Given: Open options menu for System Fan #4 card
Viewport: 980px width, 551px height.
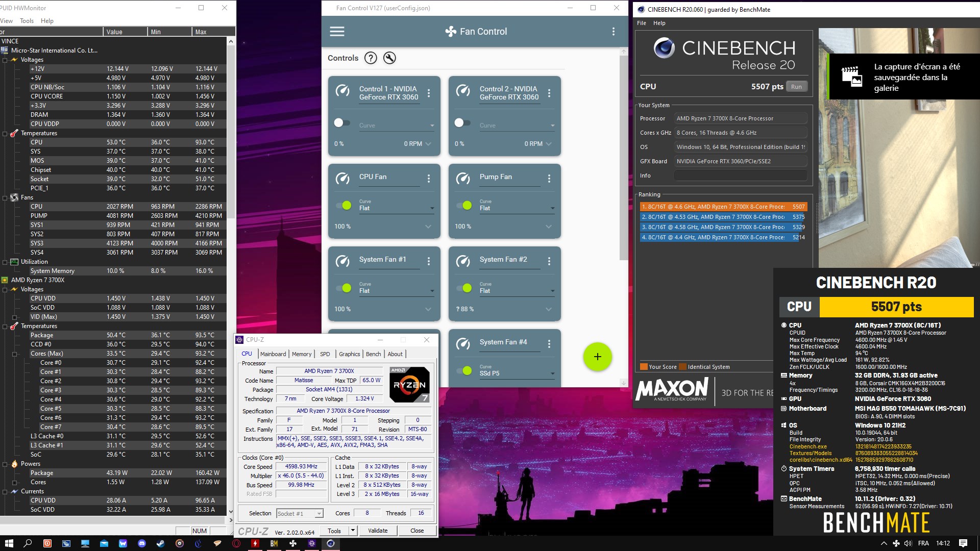Looking at the screenshot, I should click(549, 343).
